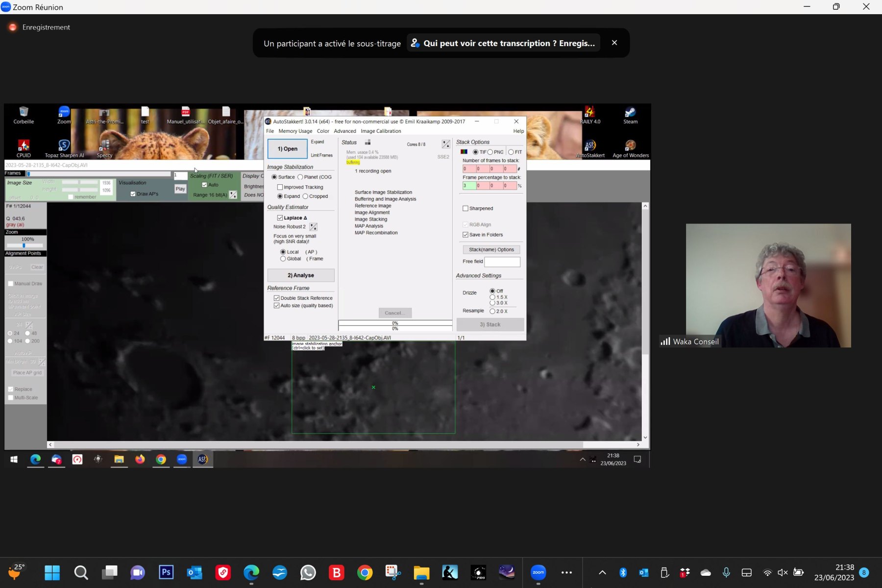The image size is (882, 588).
Task: Select the Cropped radio option
Action: tap(305, 196)
